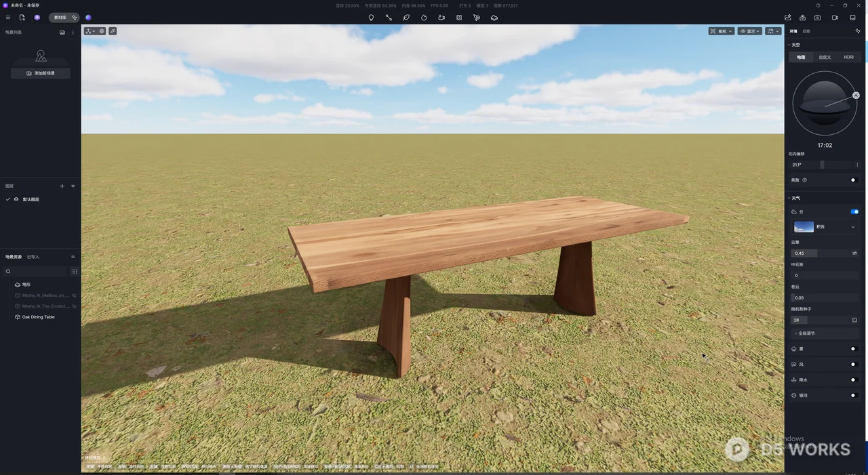The width and height of the screenshot is (868, 475).
Task: Open the hamburger main menu
Action: [x=8, y=18]
